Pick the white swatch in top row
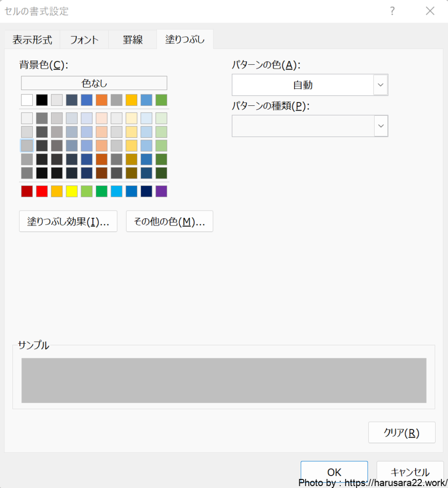This screenshot has width=448, height=488. point(27,100)
